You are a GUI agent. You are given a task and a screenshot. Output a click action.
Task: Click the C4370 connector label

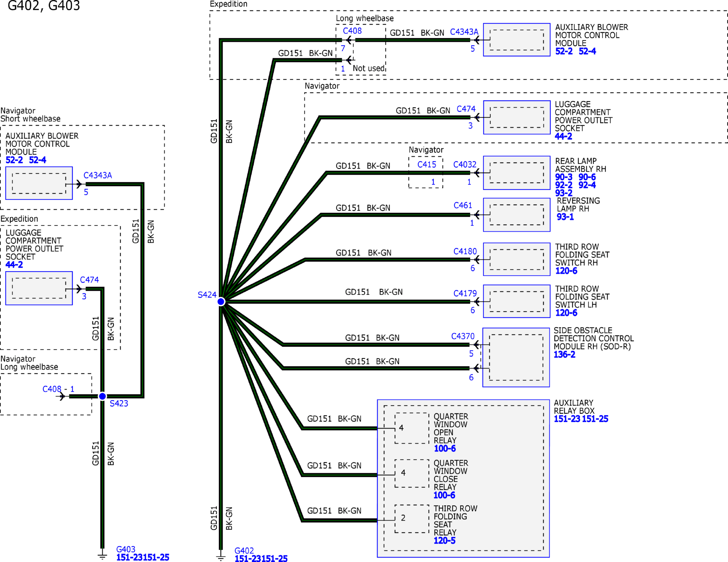click(463, 336)
